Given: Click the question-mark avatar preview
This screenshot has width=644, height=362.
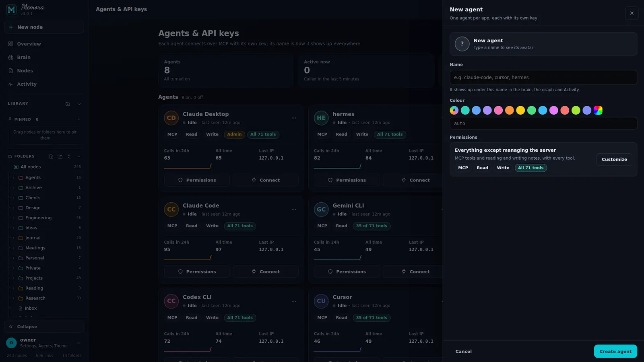Looking at the screenshot, I should [x=462, y=44].
